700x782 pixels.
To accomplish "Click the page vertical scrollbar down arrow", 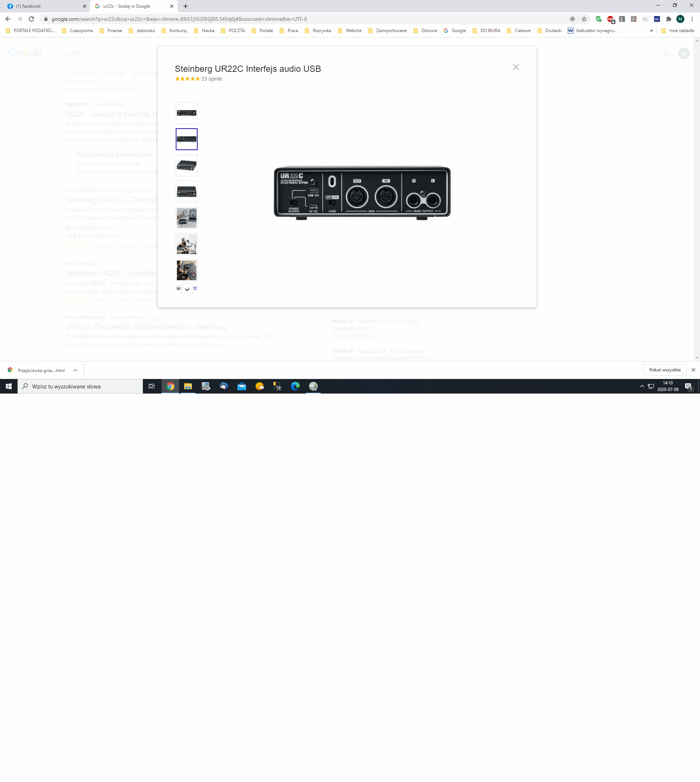I will click(697, 358).
